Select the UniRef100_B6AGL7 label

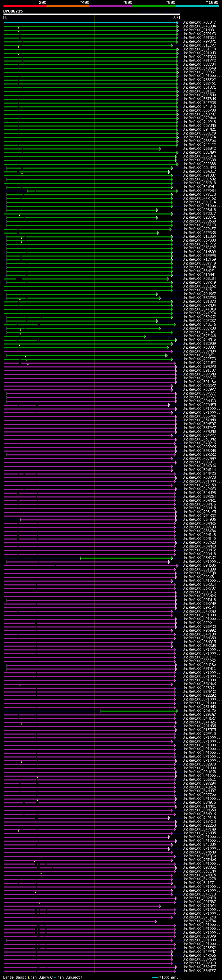coord(199,172)
